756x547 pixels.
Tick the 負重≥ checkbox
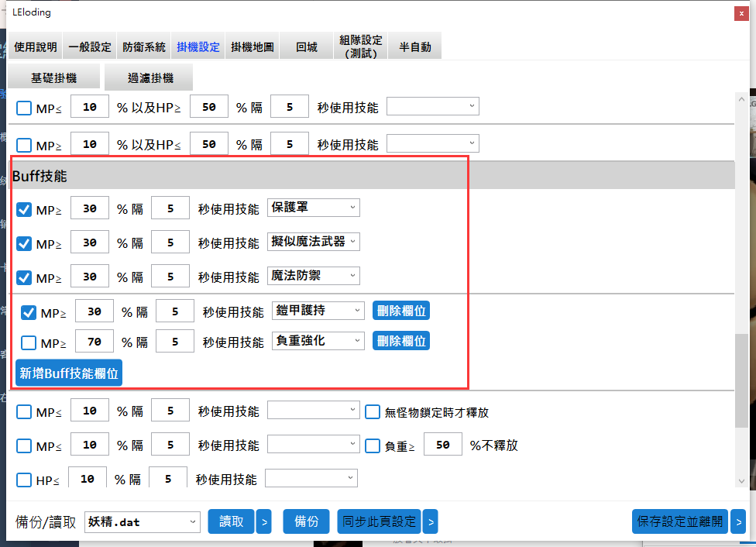point(373,446)
